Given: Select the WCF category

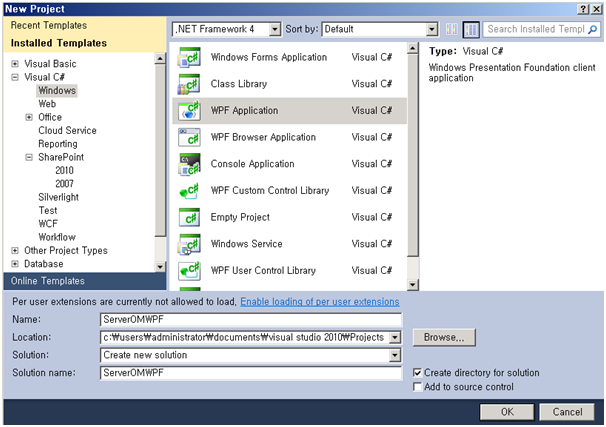Looking at the screenshot, I should click(x=48, y=224).
